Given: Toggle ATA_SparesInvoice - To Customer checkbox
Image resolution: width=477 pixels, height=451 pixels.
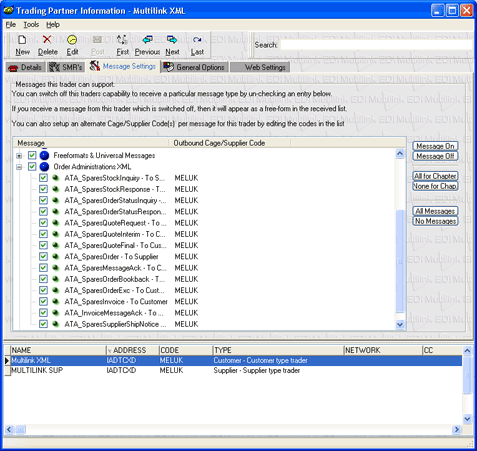Looking at the screenshot, I should (x=43, y=301).
